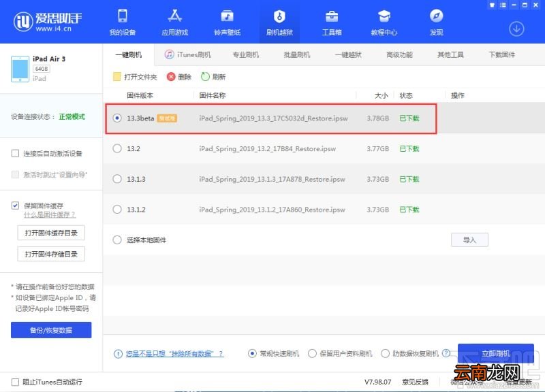Switch to the 高级功能 tab

point(399,54)
